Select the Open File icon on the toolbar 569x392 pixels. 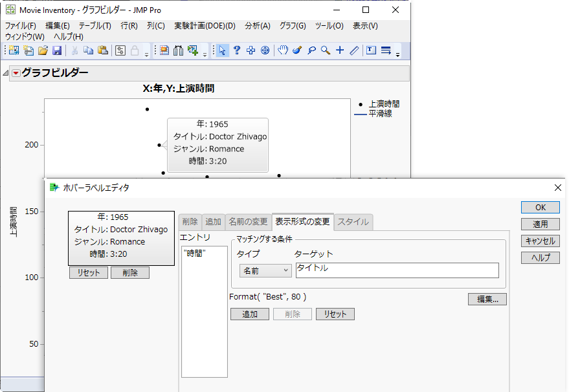43,50
